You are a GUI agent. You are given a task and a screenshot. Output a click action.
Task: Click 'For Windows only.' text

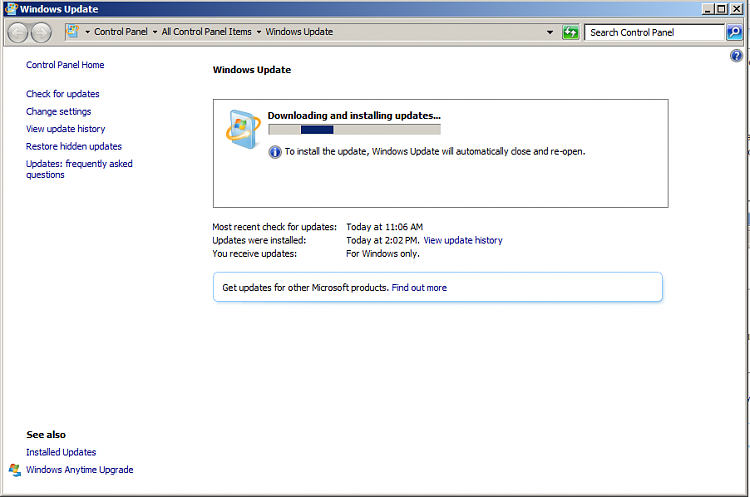pos(383,254)
